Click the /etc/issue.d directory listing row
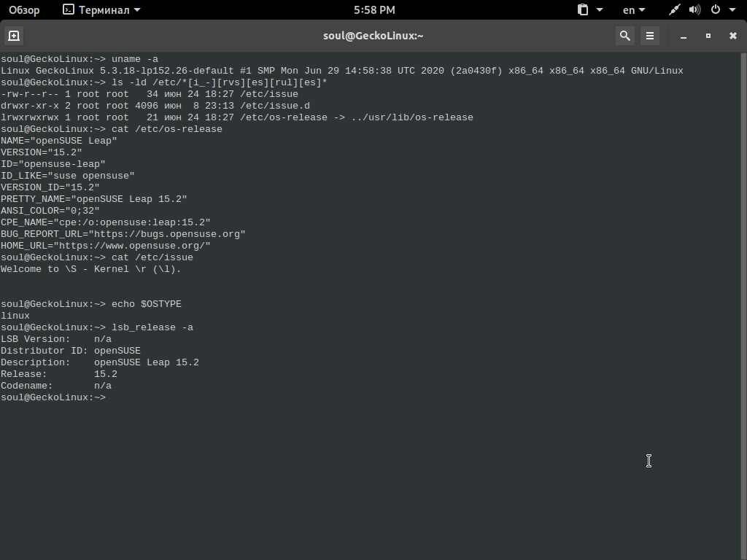The image size is (747, 560). pyautogui.click(x=155, y=106)
